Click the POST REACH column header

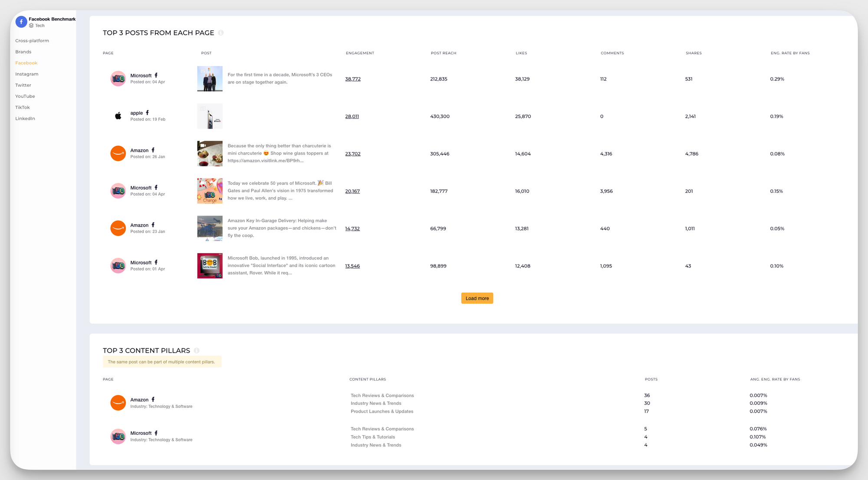coord(444,53)
